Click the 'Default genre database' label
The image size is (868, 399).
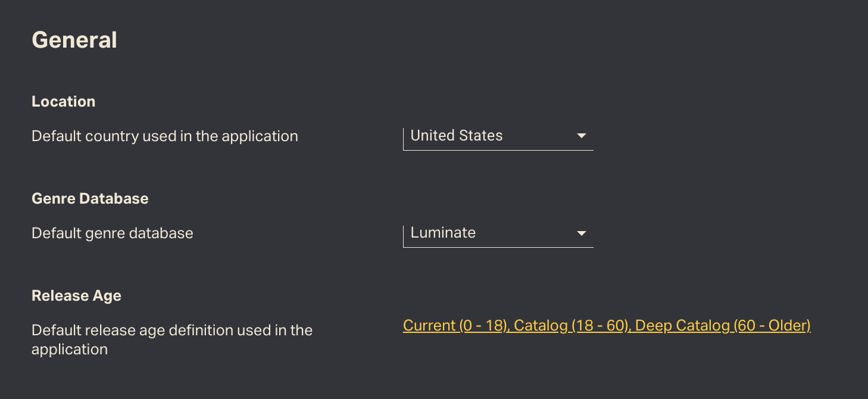tap(112, 233)
